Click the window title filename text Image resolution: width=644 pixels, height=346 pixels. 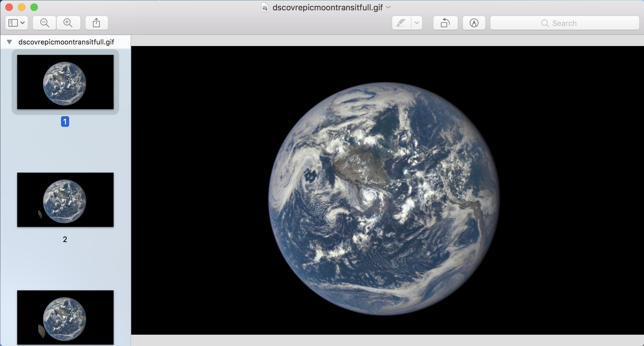327,8
